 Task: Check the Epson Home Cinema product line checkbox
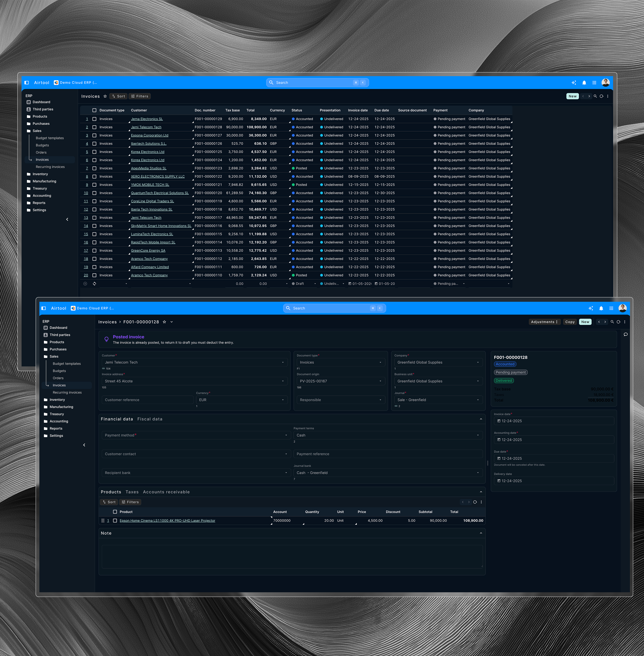coord(115,521)
